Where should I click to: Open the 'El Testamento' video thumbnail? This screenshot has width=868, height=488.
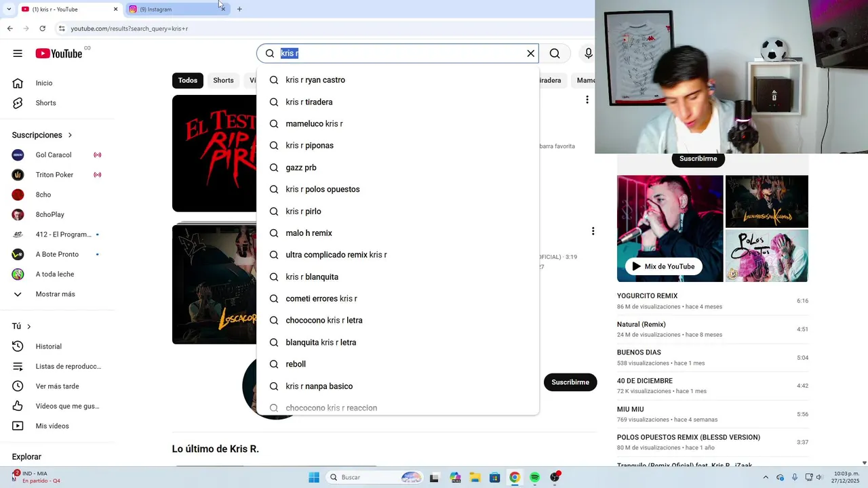[214, 153]
